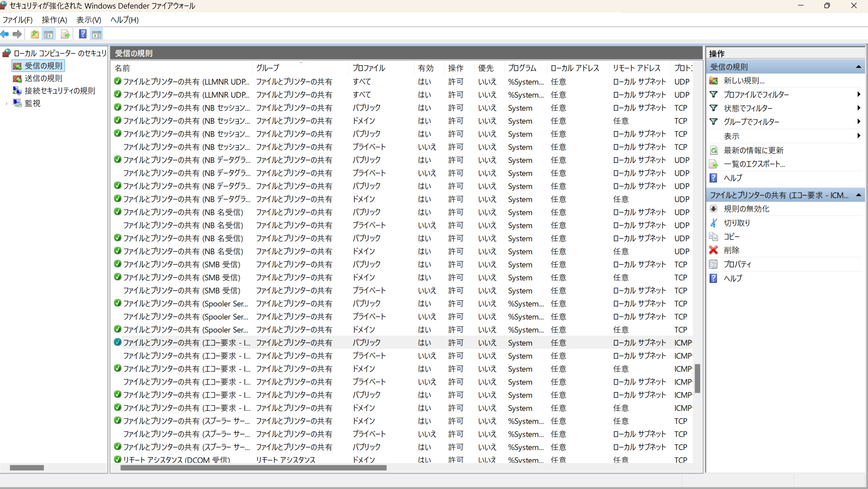Click the コピー icon
868x489 pixels.
[x=714, y=237]
